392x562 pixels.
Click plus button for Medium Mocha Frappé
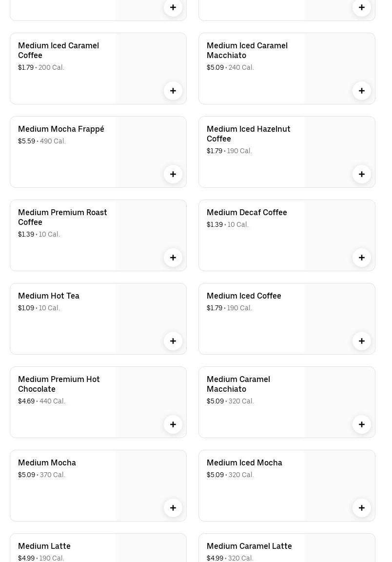pos(173,174)
